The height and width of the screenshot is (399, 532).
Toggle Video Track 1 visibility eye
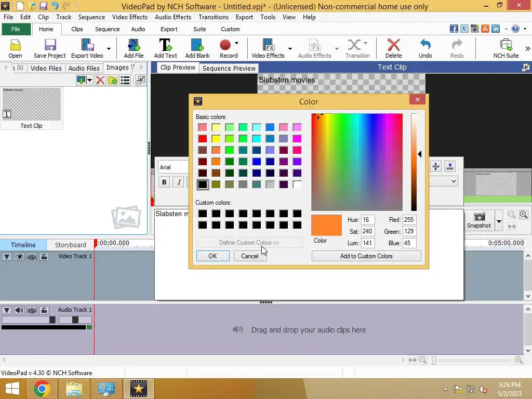[19, 257]
